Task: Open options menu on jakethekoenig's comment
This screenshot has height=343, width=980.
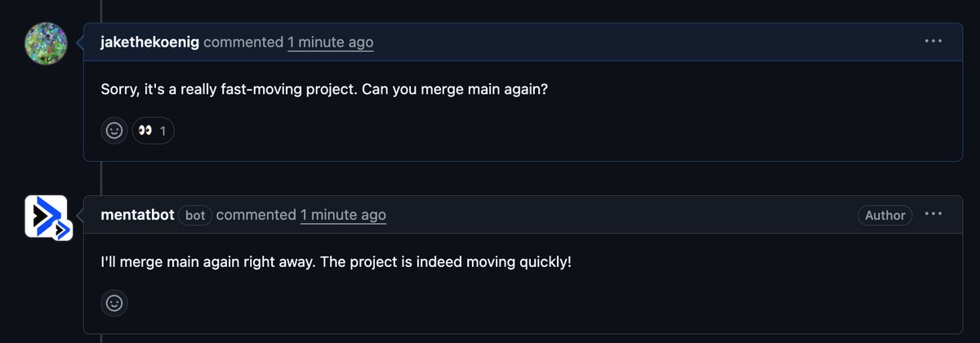Action: 933,42
